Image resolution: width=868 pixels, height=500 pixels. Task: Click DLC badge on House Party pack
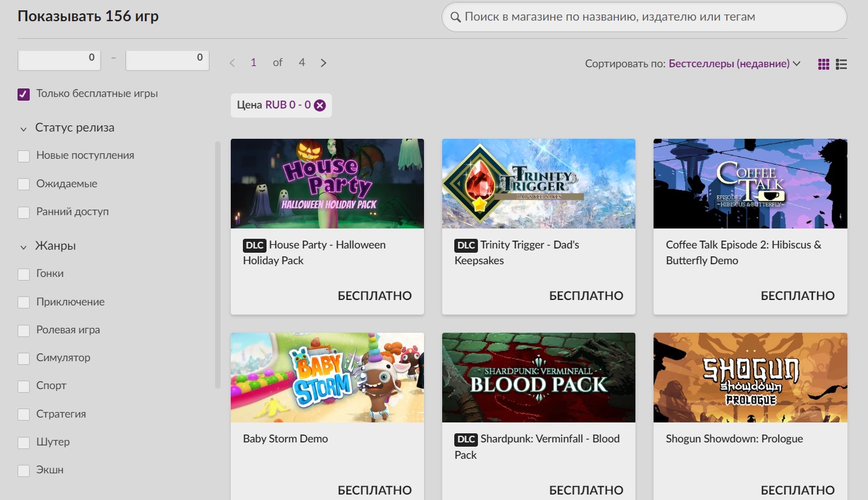click(x=254, y=245)
